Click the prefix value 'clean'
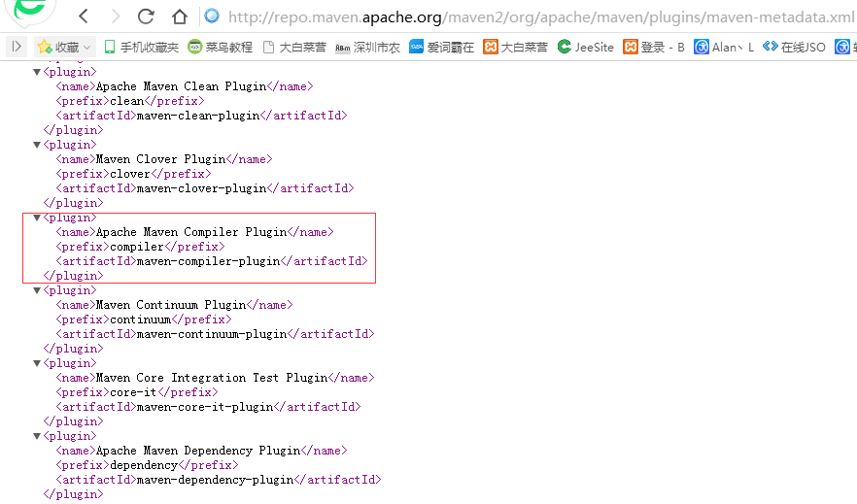Viewport: 857px width, 504px height. pos(126,101)
